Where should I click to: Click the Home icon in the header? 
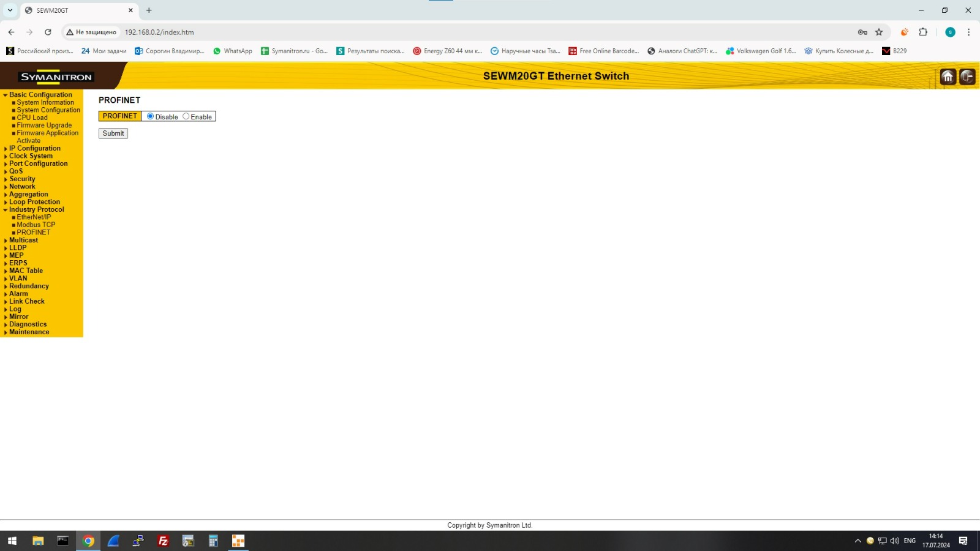pyautogui.click(x=948, y=77)
